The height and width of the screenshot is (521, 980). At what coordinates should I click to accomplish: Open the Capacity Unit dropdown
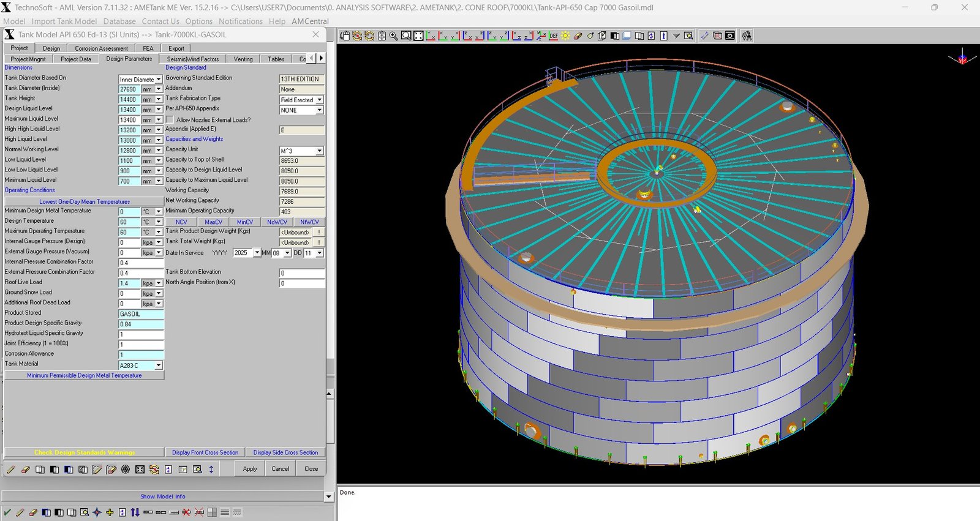tap(319, 151)
